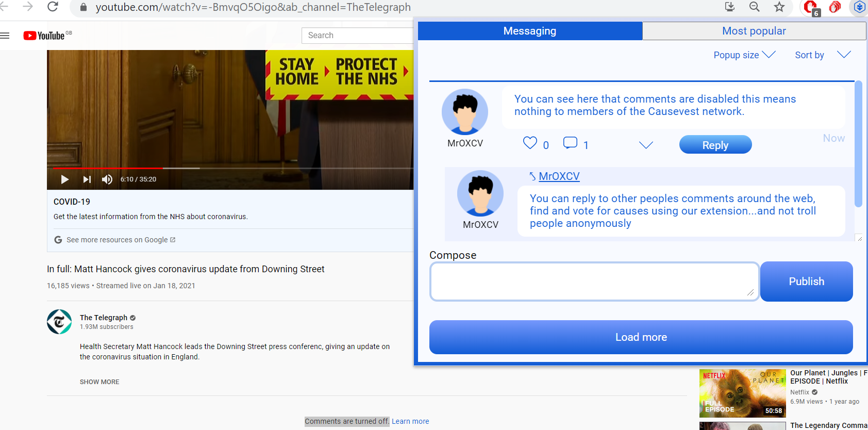The height and width of the screenshot is (430, 868).
Task: Open the Popup size dropdown
Action: tap(744, 55)
